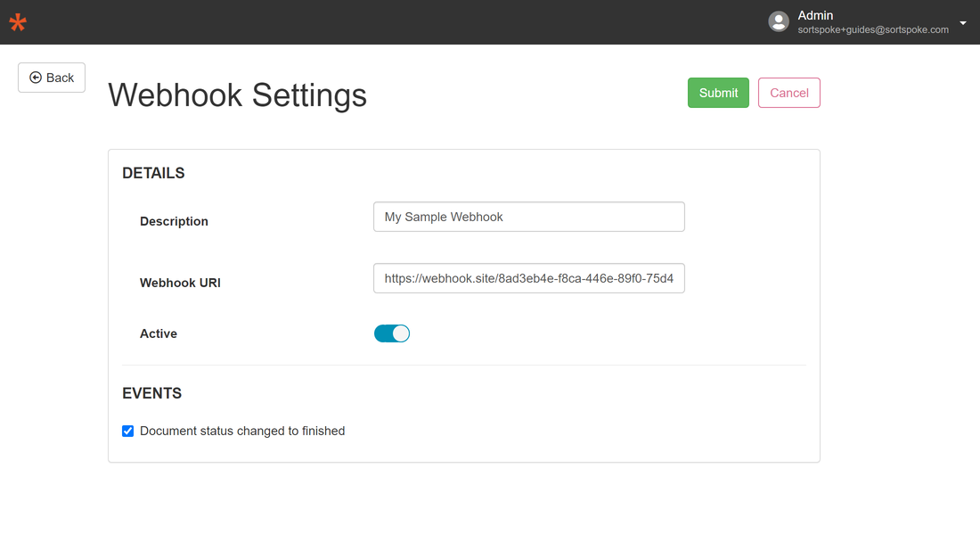This screenshot has height=551, width=980.
Task: Click the Description label
Action: (174, 221)
